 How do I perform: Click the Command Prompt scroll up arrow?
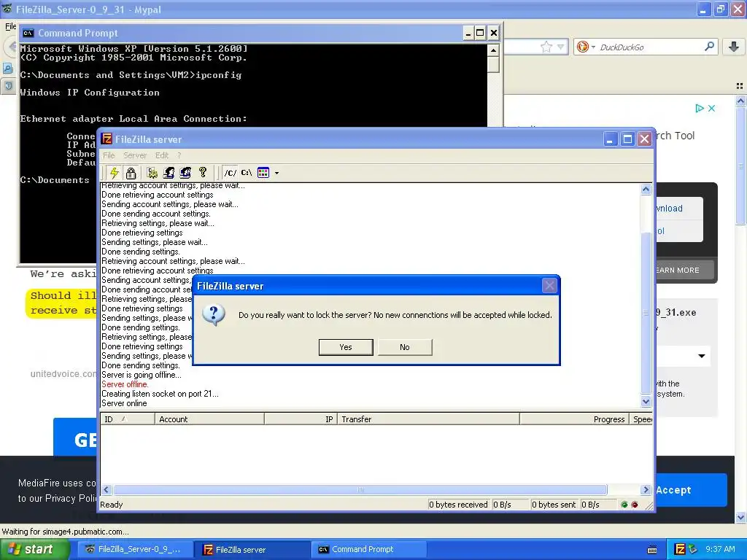(494, 50)
